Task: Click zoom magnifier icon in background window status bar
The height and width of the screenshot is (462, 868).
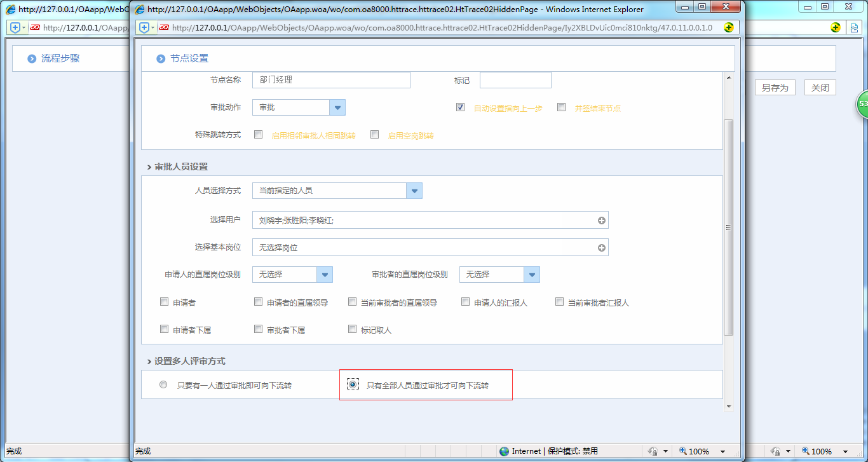Action: tap(806, 451)
